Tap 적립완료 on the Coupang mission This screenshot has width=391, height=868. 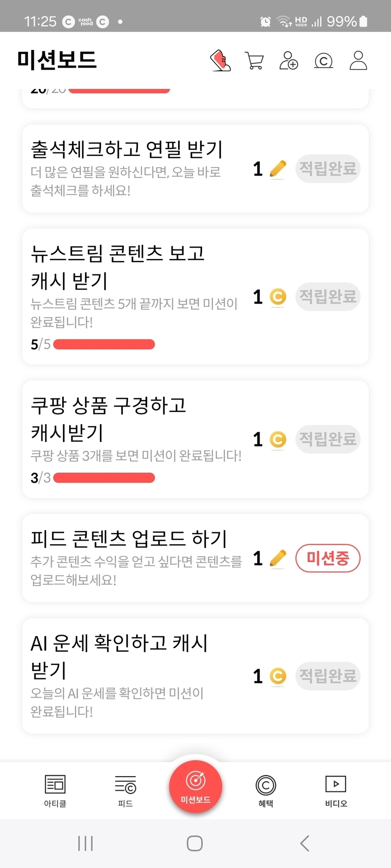tap(328, 439)
